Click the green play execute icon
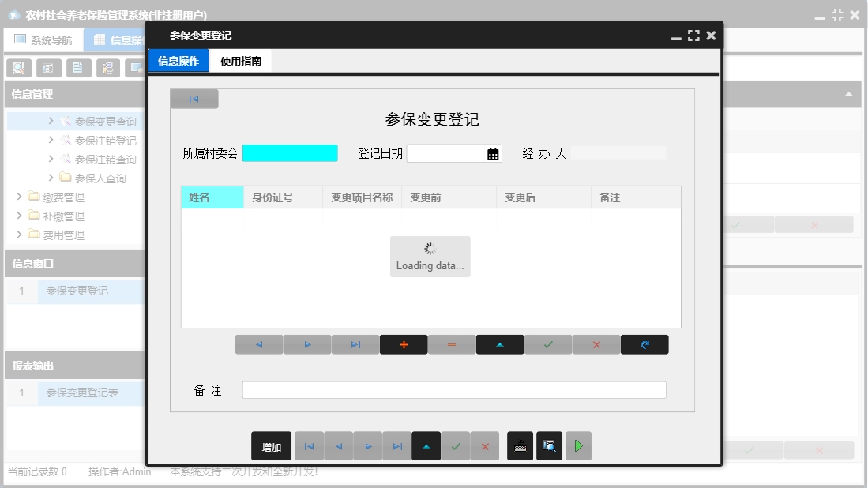This screenshot has width=868, height=488. [x=578, y=445]
